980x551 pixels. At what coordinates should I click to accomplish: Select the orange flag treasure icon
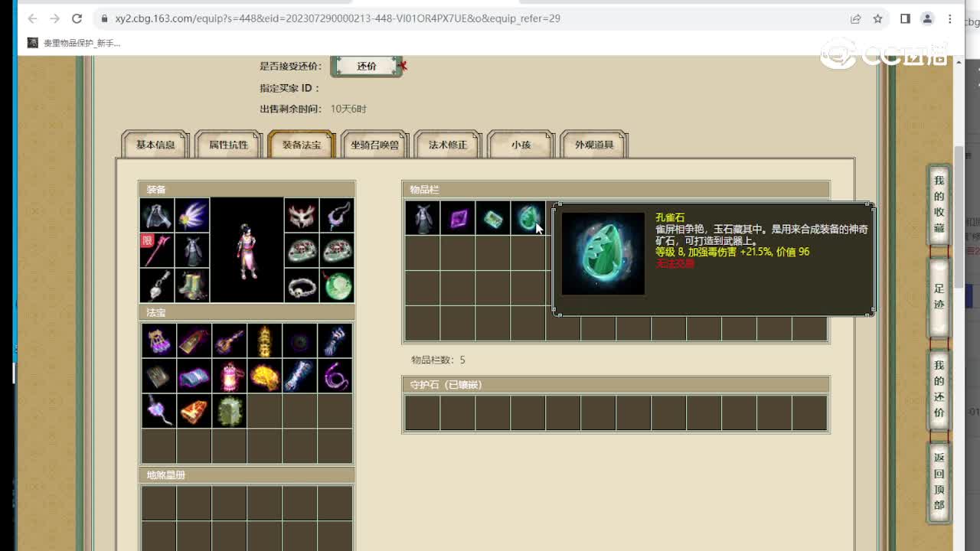194,411
